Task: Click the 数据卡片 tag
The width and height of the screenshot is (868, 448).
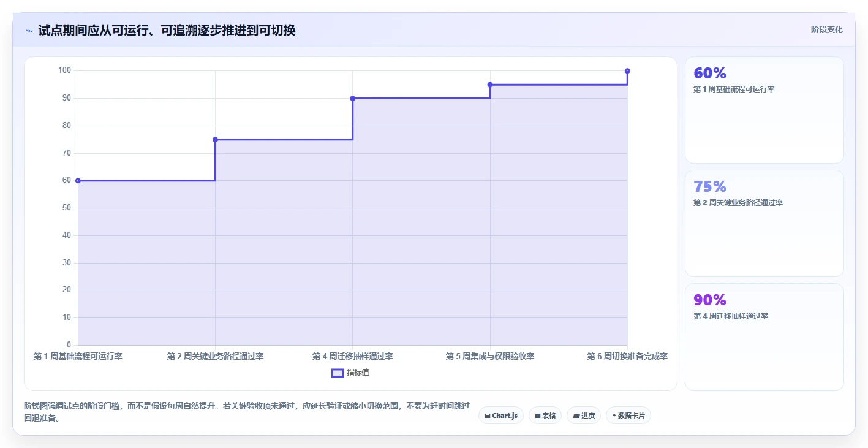Action: (x=628, y=416)
